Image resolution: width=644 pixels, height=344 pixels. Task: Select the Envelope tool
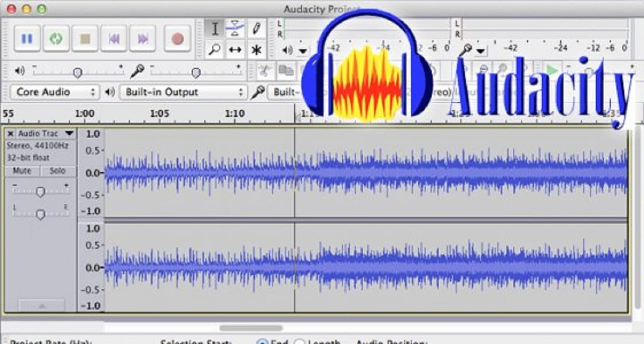(235, 29)
